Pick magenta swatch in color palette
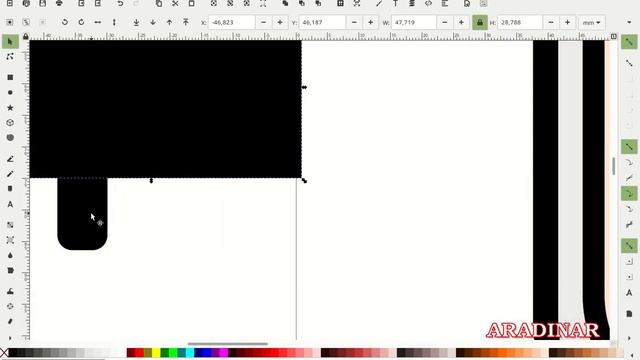640x360 pixels. click(224, 352)
